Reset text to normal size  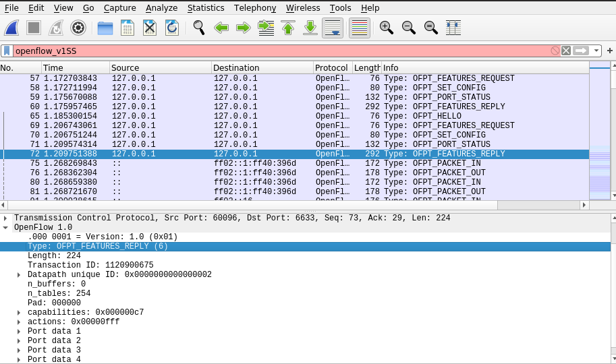point(431,28)
